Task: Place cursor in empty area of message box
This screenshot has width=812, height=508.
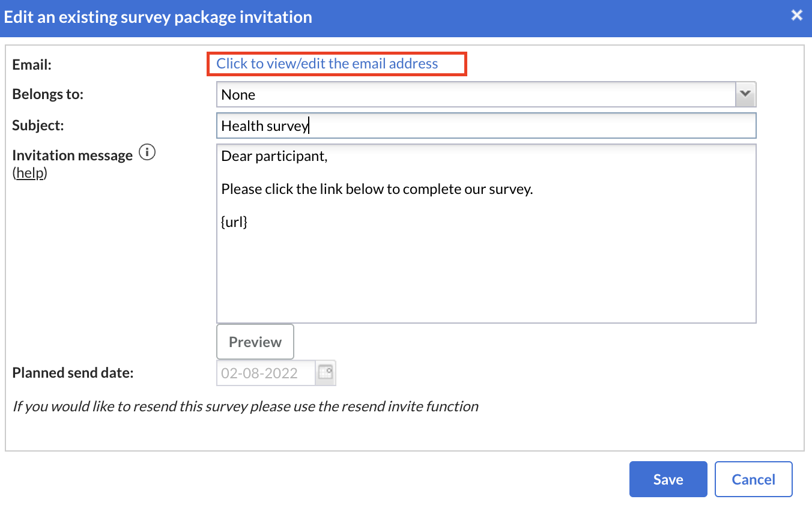Action: (486, 276)
